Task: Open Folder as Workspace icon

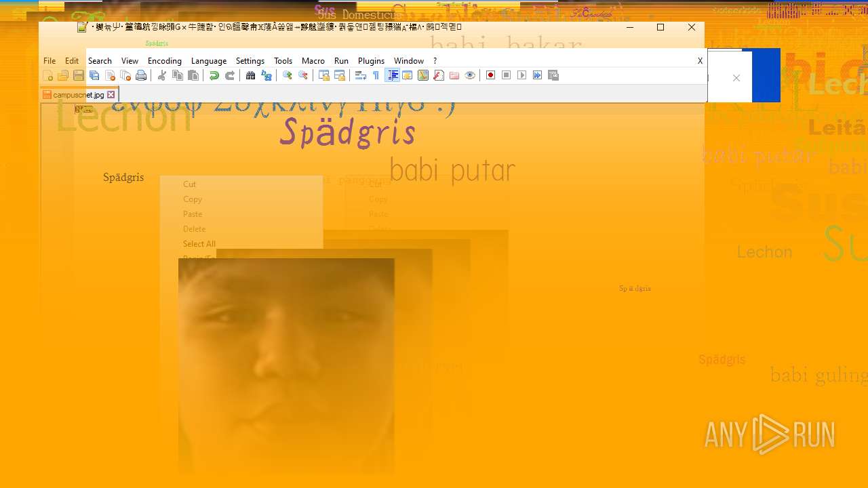Action: point(454,75)
